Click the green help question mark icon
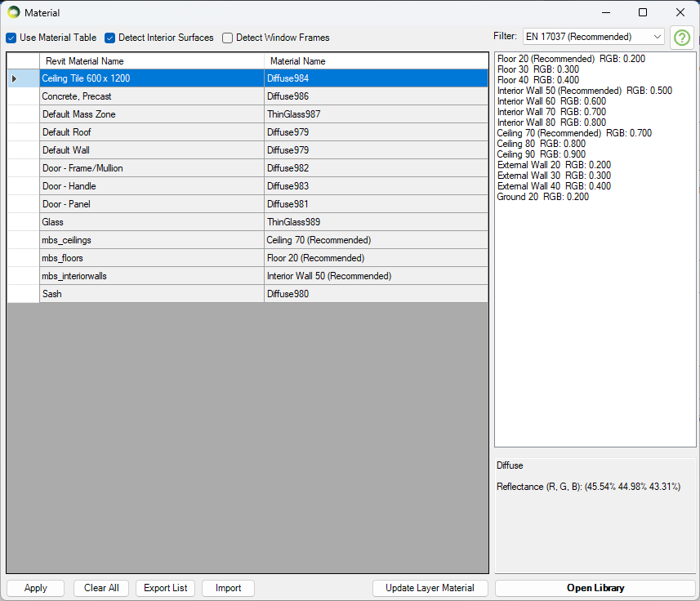 (x=682, y=38)
